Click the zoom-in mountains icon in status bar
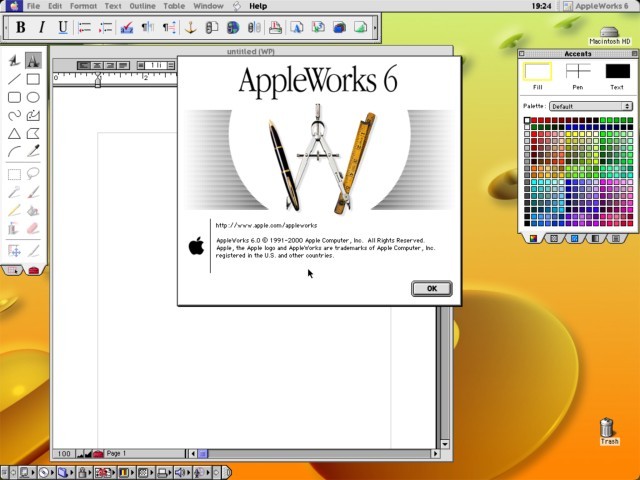This screenshot has height=480, width=640. (88, 454)
